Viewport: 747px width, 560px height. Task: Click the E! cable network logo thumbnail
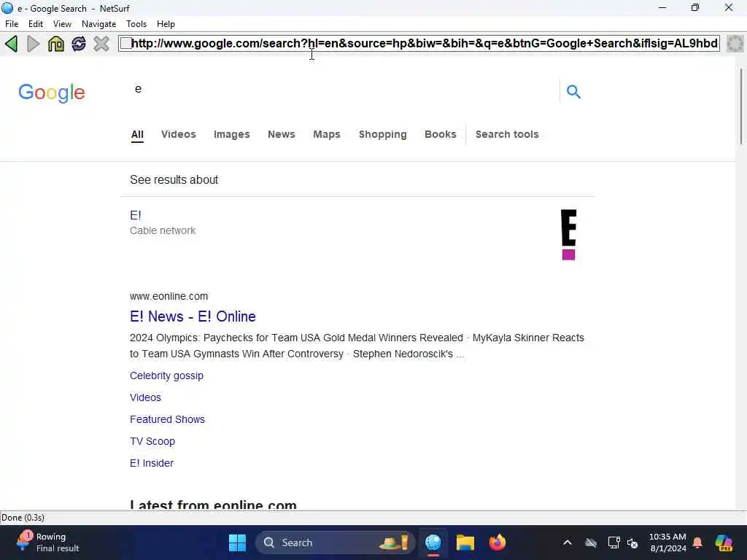point(568,235)
